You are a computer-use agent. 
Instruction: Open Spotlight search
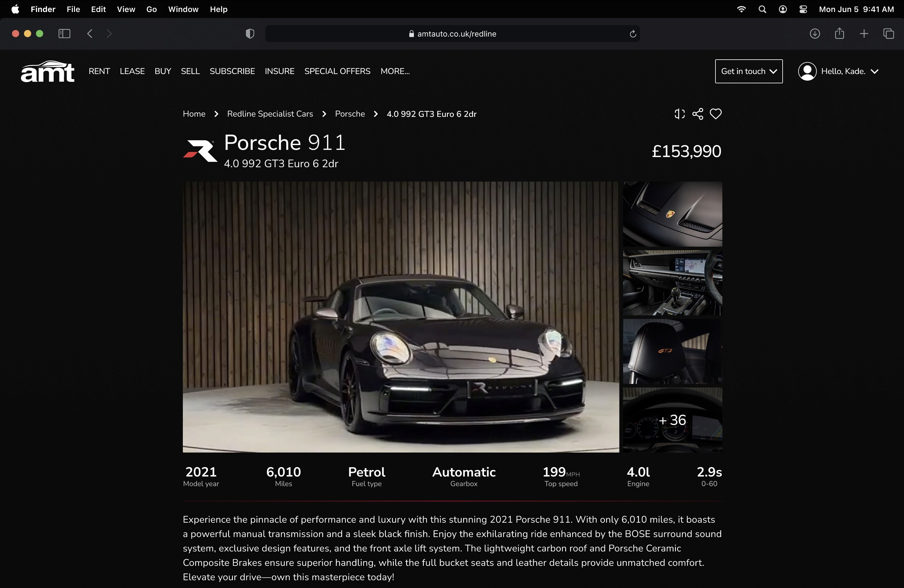762,9
